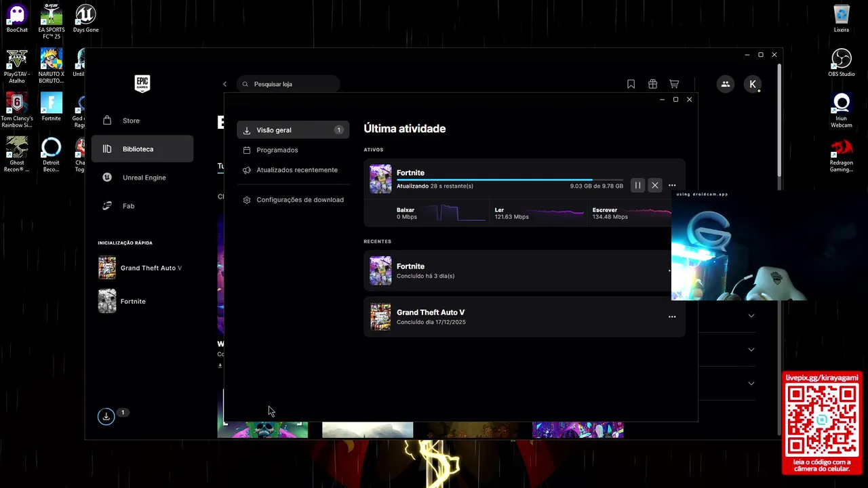
Task: Open Tom Clancy's Rainbow Six desktop icon
Action: (17, 110)
